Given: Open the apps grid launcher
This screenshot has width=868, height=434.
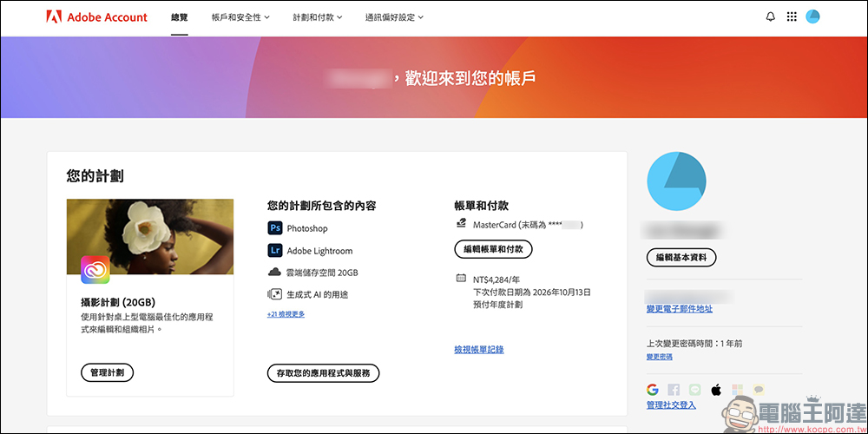Looking at the screenshot, I should (x=792, y=16).
